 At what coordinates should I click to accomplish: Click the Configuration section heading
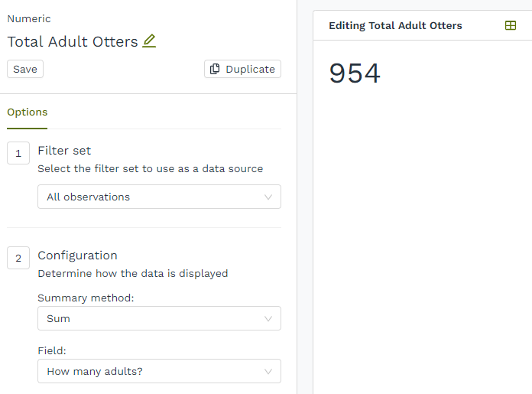[77, 256]
